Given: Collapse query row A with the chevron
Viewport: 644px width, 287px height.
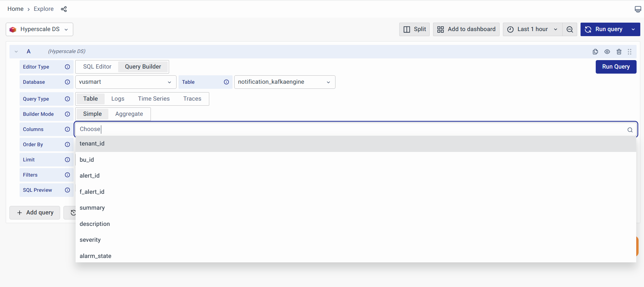Looking at the screenshot, I should (16, 52).
